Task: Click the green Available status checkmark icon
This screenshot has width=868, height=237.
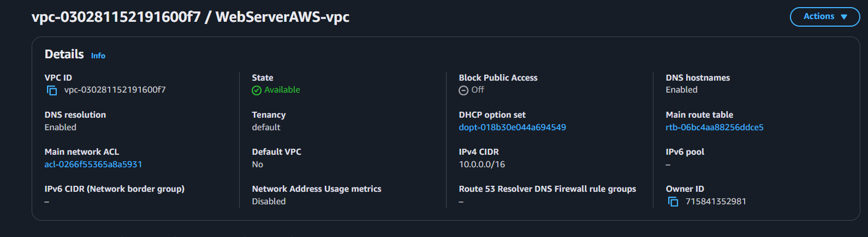Action: click(257, 90)
